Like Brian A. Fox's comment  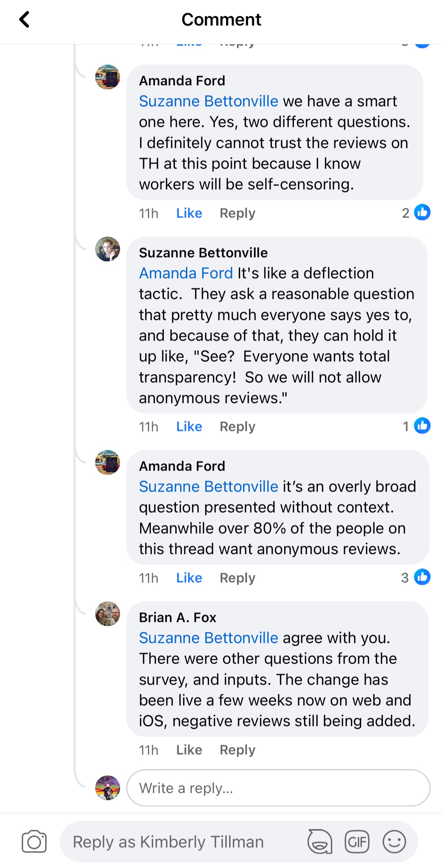point(189,750)
